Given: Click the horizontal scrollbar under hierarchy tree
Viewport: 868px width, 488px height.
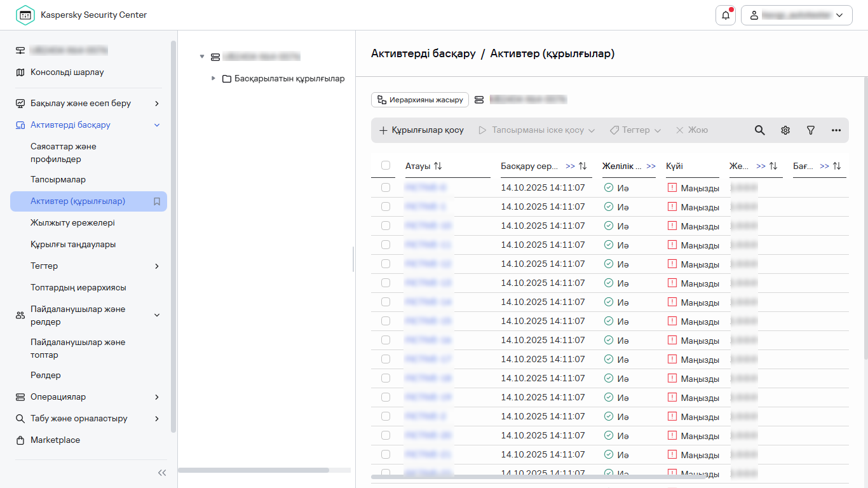Looking at the screenshot, I should coord(254,470).
